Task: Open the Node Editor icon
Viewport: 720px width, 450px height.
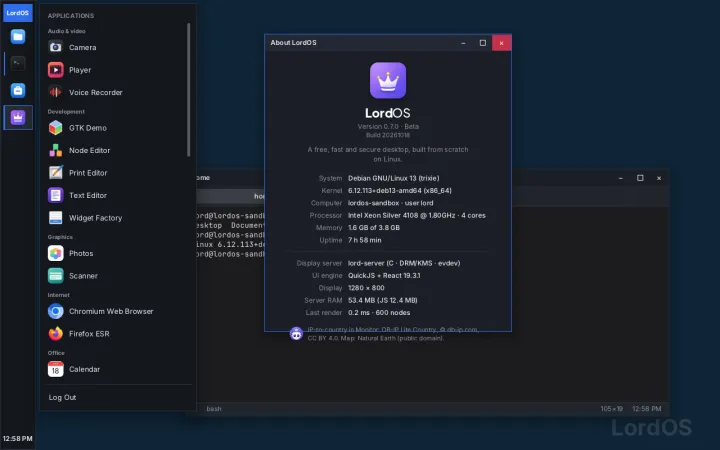Action: point(56,150)
